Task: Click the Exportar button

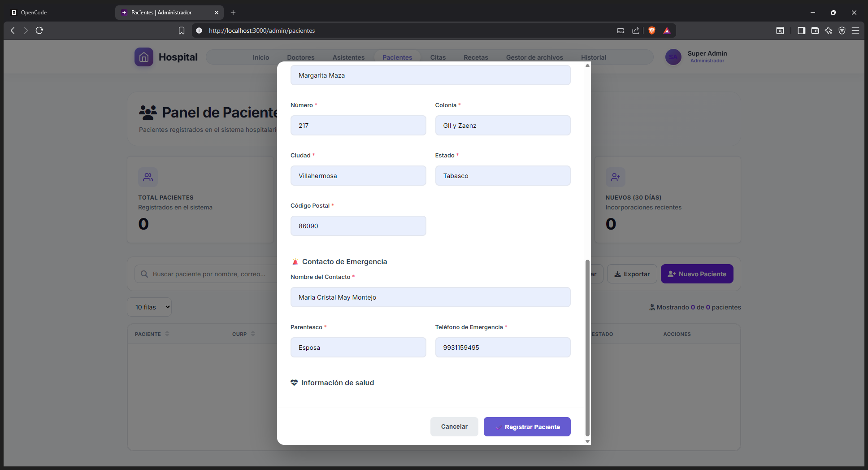Action: point(632,274)
